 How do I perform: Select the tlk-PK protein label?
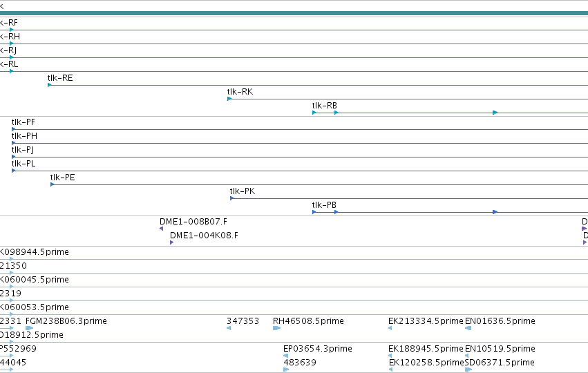tap(243, 191)
